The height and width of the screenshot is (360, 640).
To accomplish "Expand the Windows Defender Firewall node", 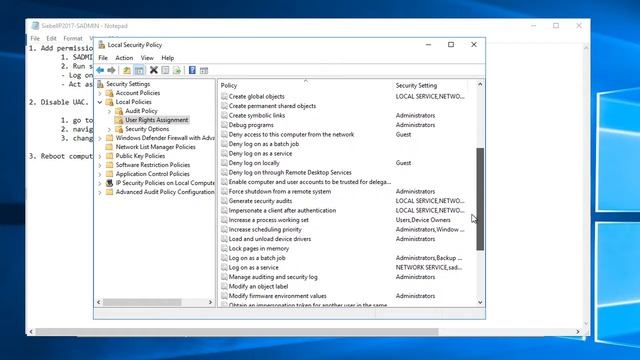I will 100,138.
